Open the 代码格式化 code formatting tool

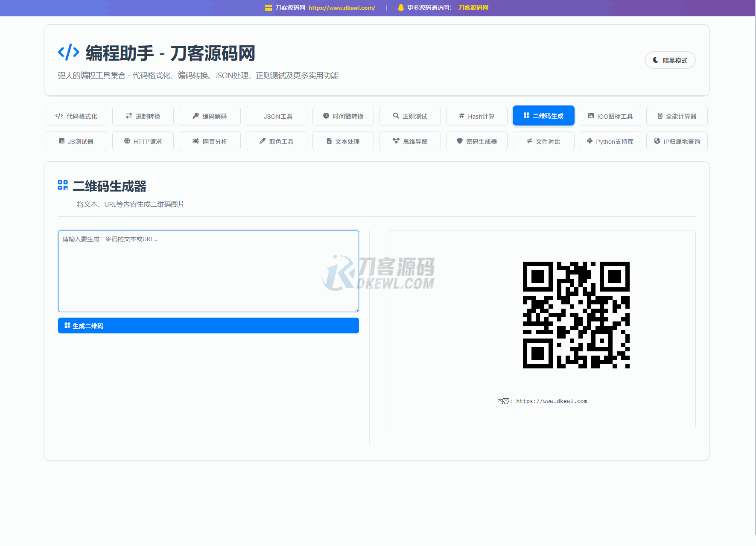tap(76, 116)
